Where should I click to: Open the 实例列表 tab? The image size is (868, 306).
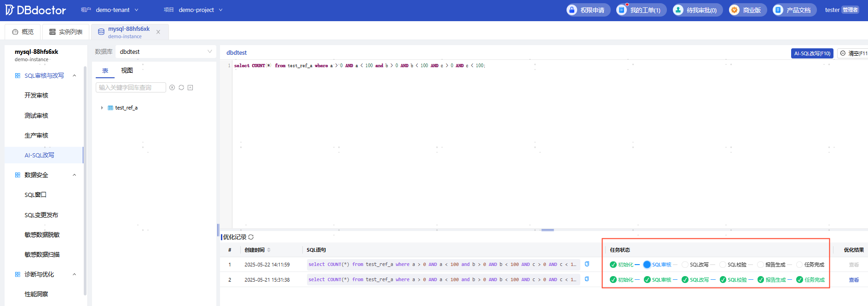point(66,32)
